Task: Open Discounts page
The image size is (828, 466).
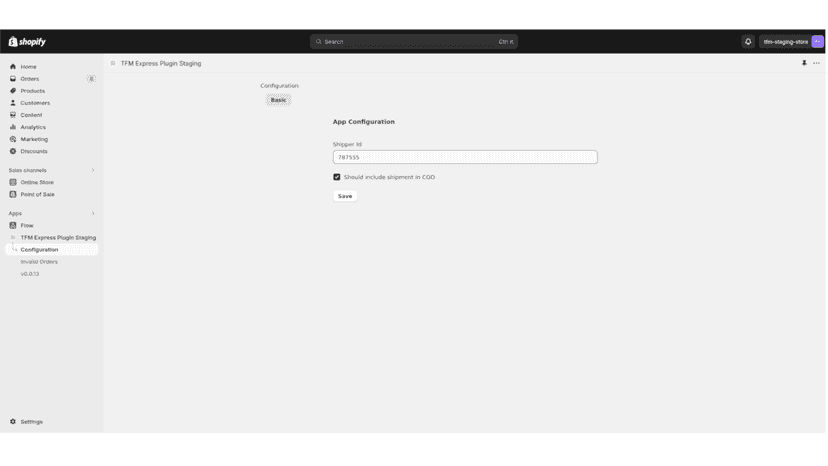Action: [x=34, y=151]
